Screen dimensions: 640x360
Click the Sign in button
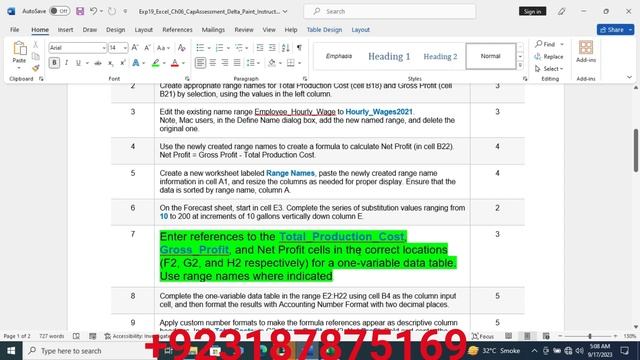[532, 11]
